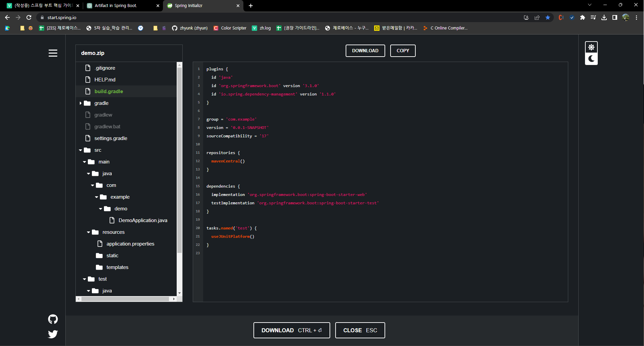Collapse the test folder arrow
Viewport: 644px width, 346px height.
pos(84,279)
